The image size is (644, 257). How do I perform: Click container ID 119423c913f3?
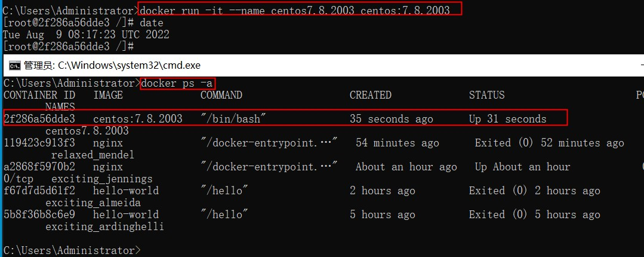(x=39, y=143)
